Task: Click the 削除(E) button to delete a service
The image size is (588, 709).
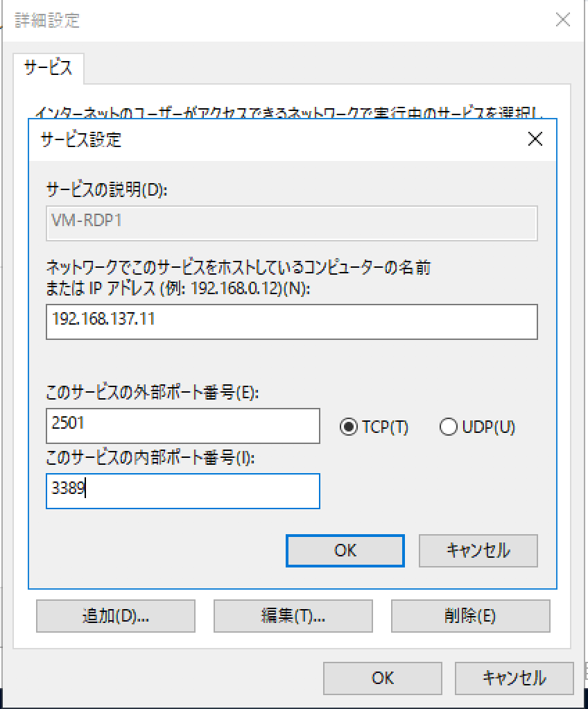Action: [470, 616]
